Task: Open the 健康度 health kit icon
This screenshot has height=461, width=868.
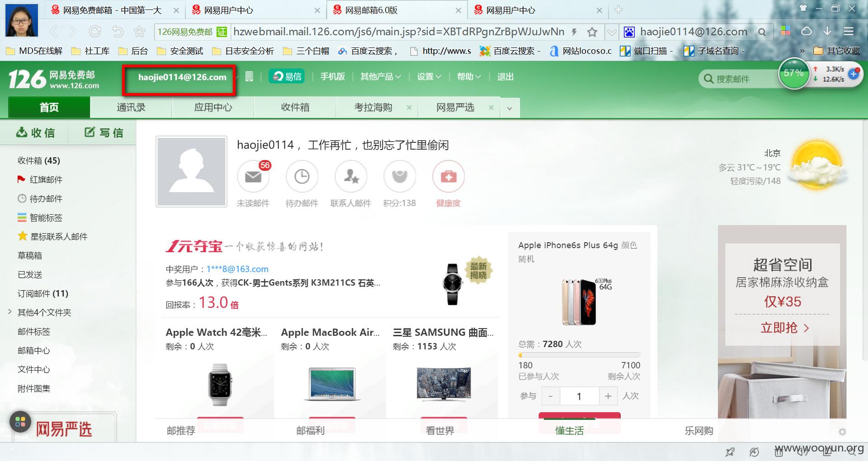Action: (448, 177)
